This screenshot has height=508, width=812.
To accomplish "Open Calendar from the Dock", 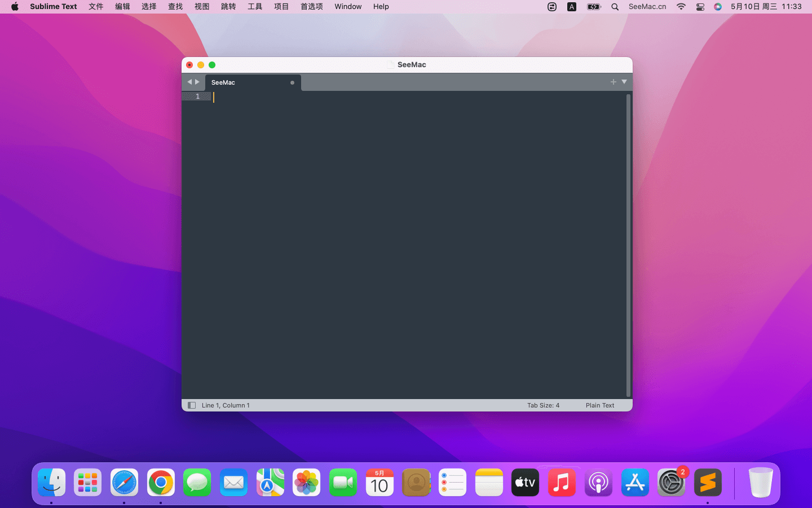I will pyautogui.click(x=379, y=483).
